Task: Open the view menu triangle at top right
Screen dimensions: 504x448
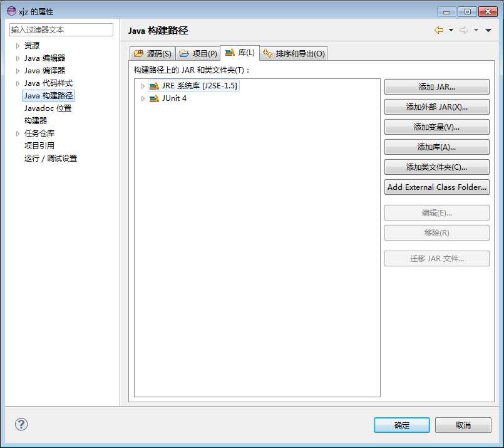Action: (488, 30)
